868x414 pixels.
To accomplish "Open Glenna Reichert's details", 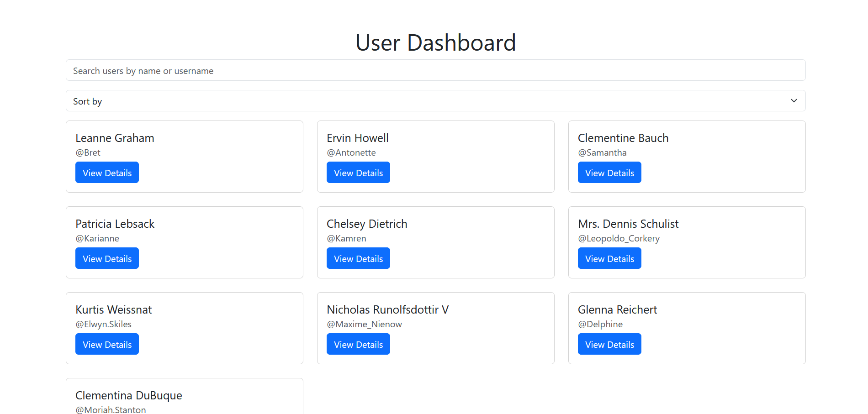I will pos(609,344).
